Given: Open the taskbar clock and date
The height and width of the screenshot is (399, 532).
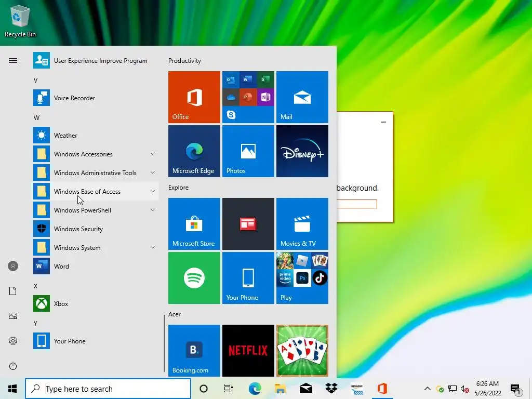Looking at the screenshot, I should 487,389.
